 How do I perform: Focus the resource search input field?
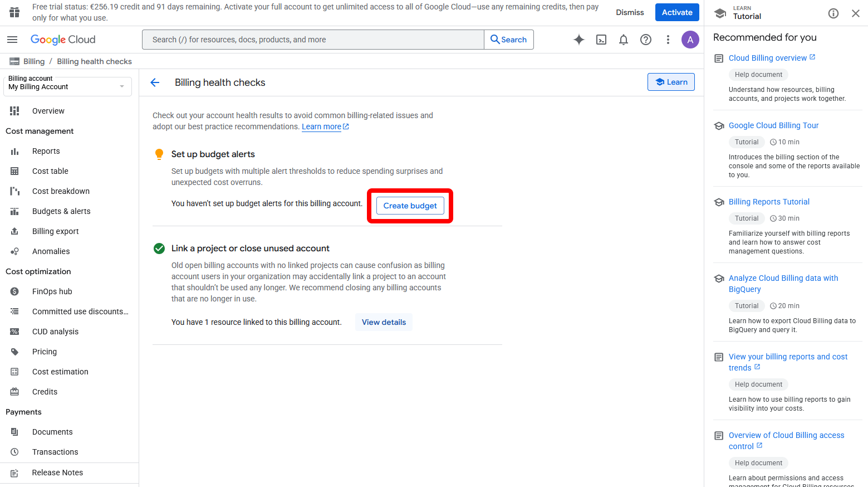[313, 40]
